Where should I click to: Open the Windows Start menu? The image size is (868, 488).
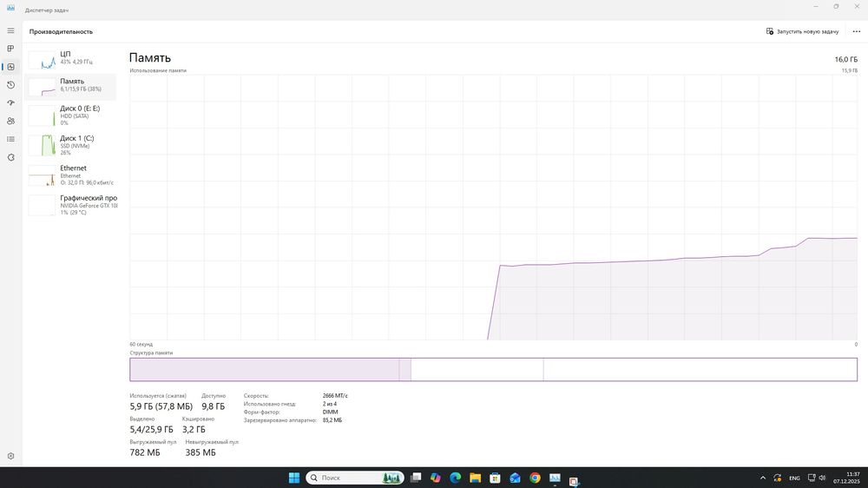click(294, 478)
